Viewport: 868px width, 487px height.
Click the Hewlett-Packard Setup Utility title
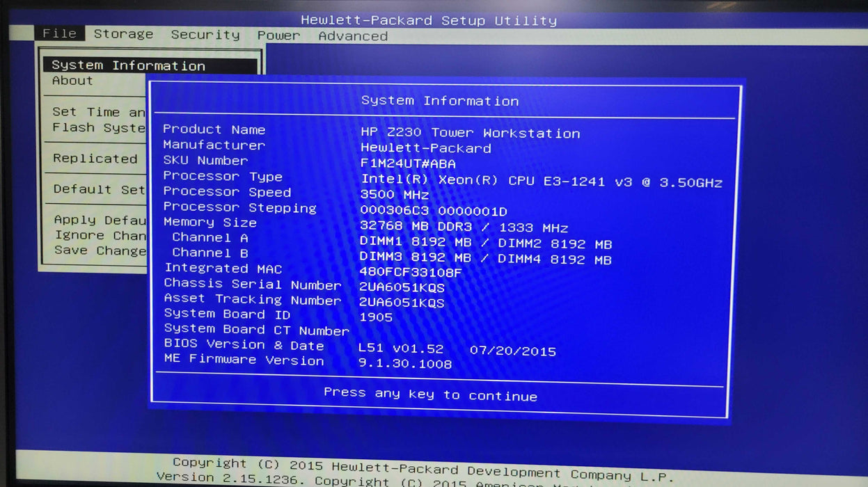(429, 20)
